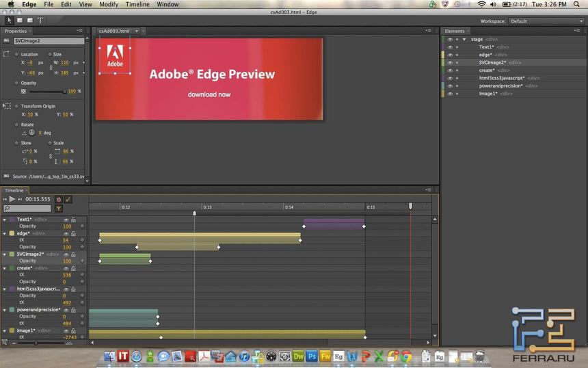Add keyframe diamond for Skew
Image resolution: width=588 pixels, height=368 pixels.
click(16, 143)
